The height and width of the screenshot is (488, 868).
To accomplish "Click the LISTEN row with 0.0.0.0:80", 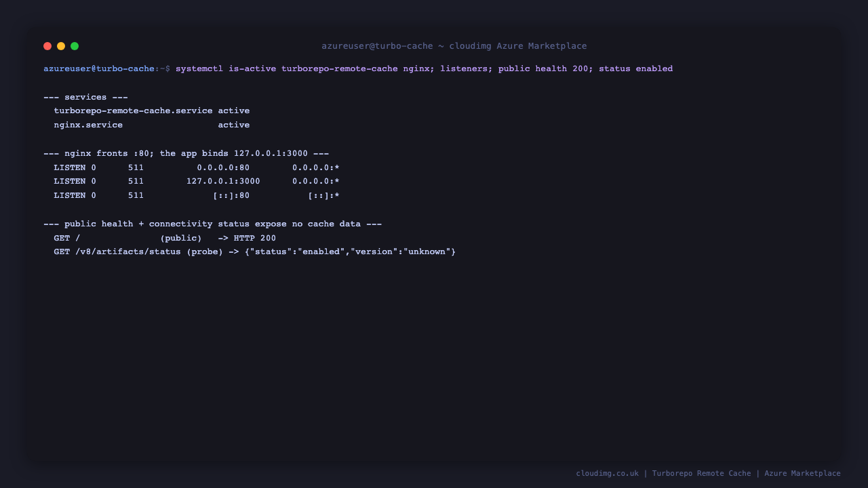I will pos(197,167).
